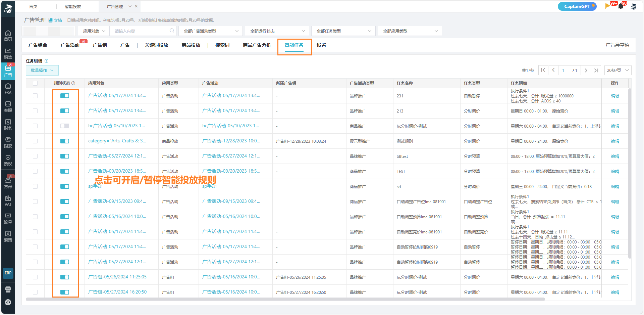
Task: Open the notification bell icon
Action: pyautogui.click(x=621, y=6)
